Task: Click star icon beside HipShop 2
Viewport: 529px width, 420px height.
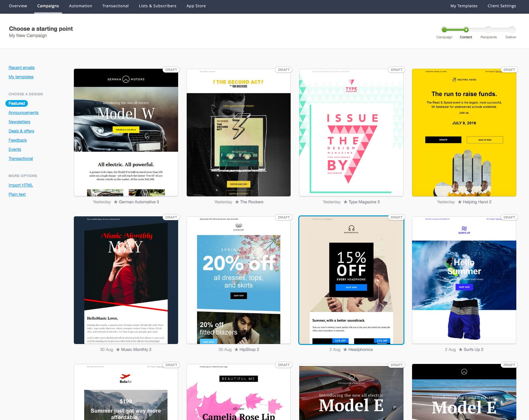Action: point(236,349)
